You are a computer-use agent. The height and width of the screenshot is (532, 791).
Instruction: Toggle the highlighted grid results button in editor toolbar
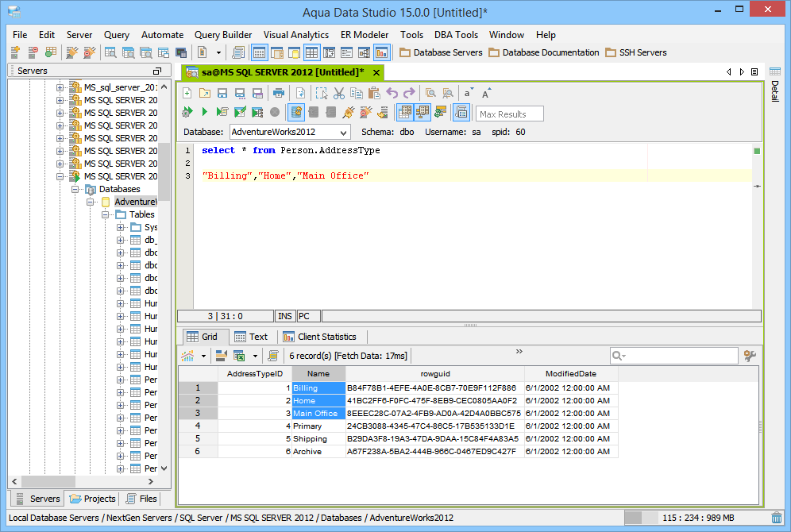tap(404, 112)
